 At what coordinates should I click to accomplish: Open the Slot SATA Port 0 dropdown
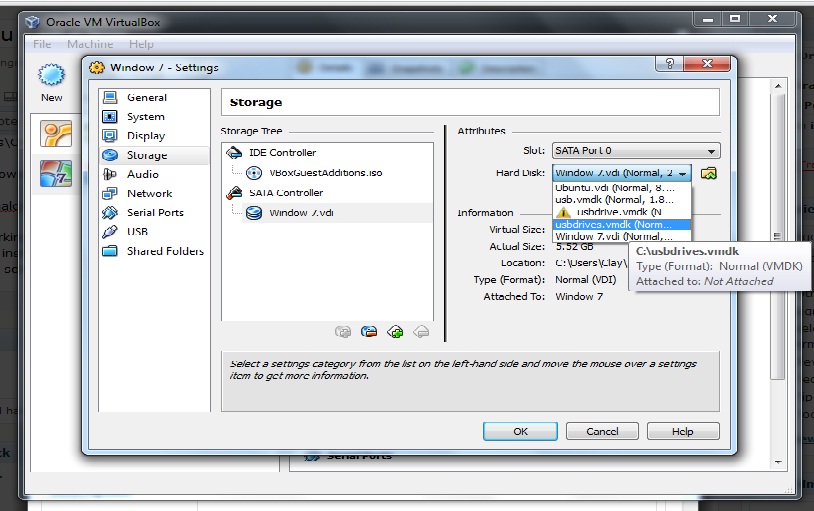635,151
